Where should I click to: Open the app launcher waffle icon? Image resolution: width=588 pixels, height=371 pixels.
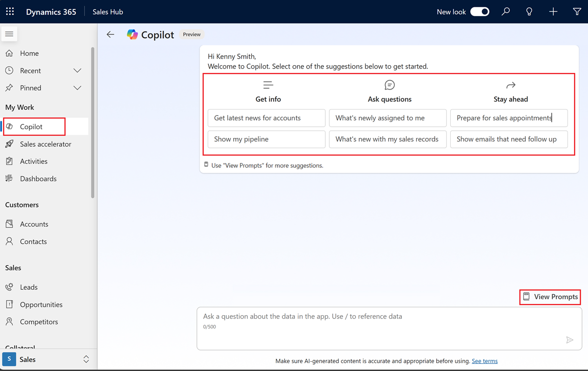pyautogui.click(x=10, y=12)
